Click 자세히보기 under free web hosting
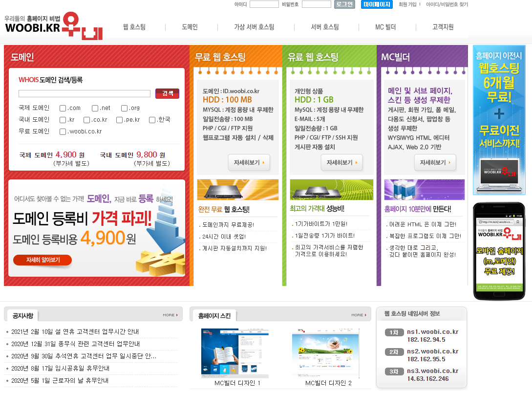This screenshot has width=532, height=394. pos(249,163)
